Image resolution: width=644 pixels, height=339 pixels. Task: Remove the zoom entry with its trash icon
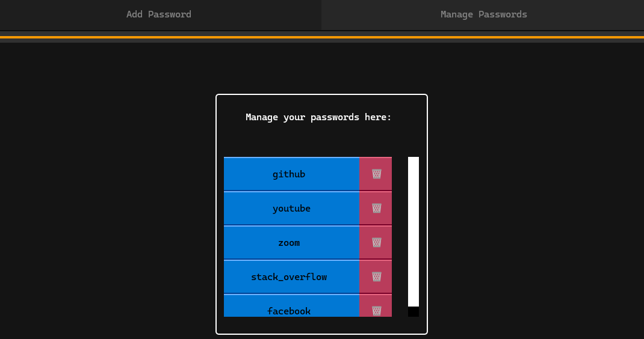(x=377, y=243)
